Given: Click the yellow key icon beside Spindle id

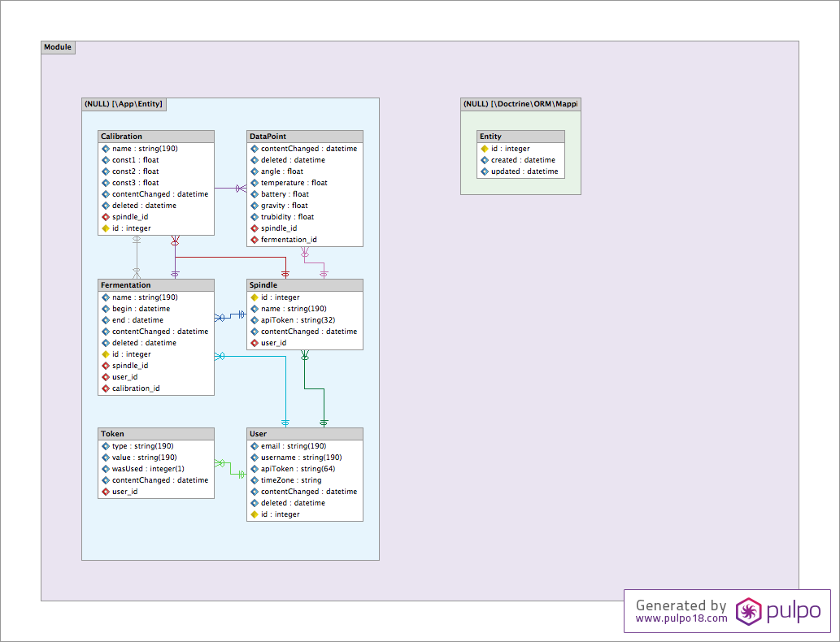Looking at the screenshot, I should point(254,297).
